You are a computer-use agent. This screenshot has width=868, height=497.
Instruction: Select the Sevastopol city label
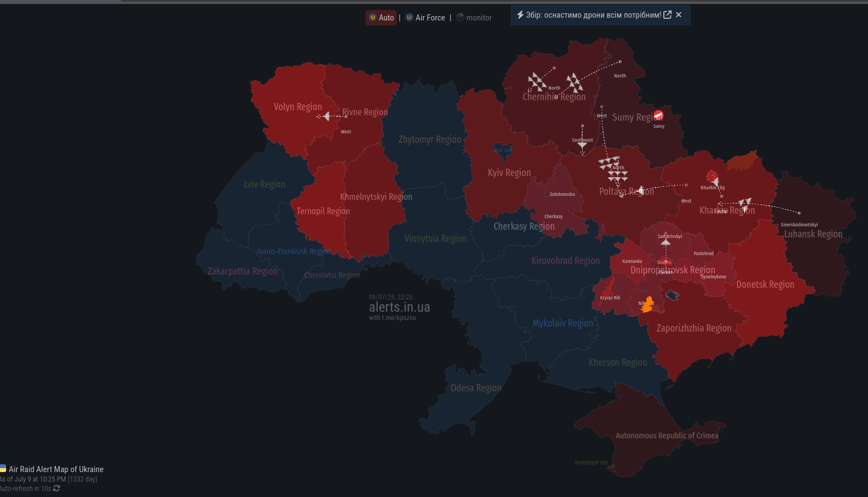point(591,462)
